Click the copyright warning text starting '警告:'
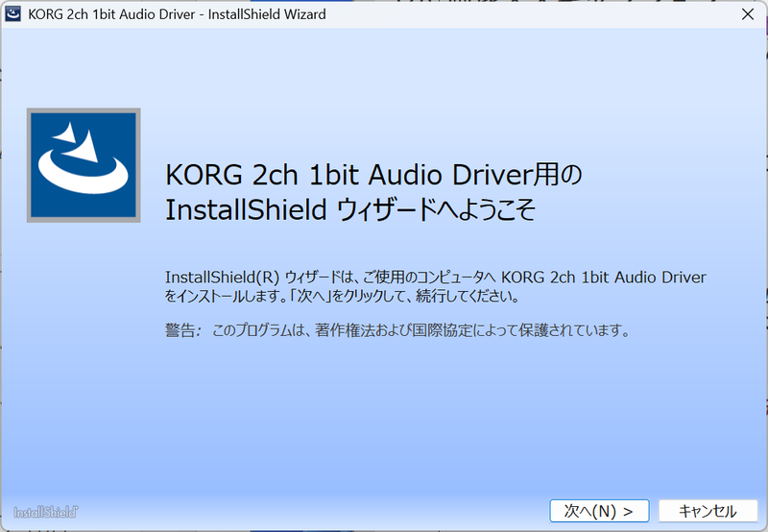The width and height of the screenshot is (768, 532). (397, 330)
